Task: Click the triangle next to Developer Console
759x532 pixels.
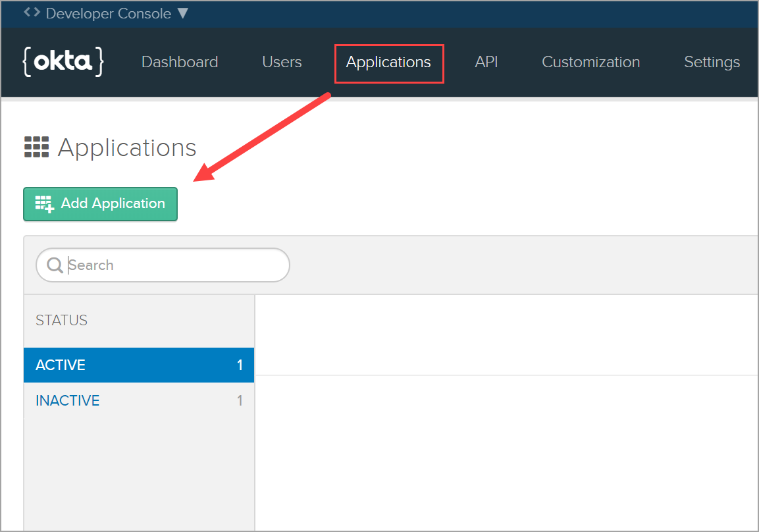Action: point(182,13)
